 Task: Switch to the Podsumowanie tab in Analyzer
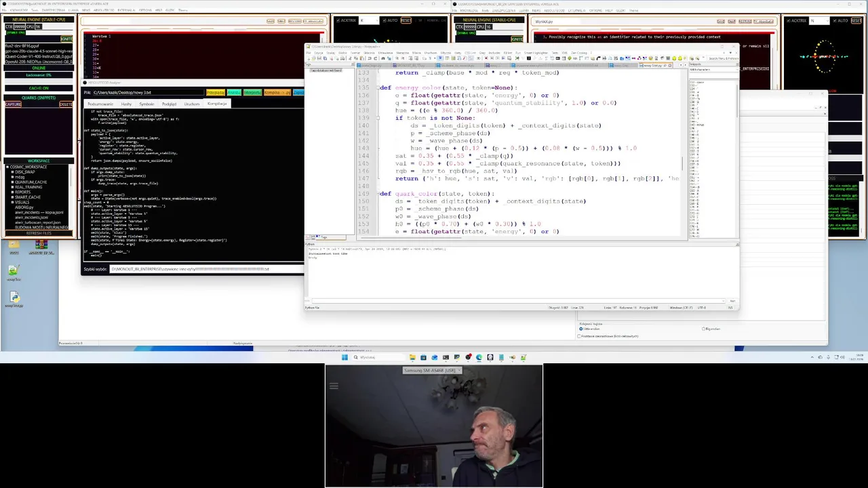pyautogui.click(x=100, y=104)
